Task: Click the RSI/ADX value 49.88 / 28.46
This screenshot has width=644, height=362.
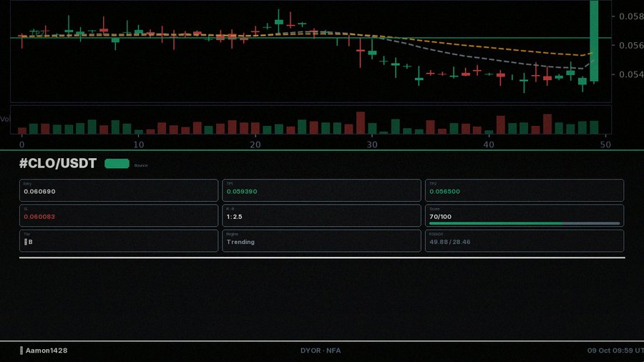Action: tap(450, 242)
